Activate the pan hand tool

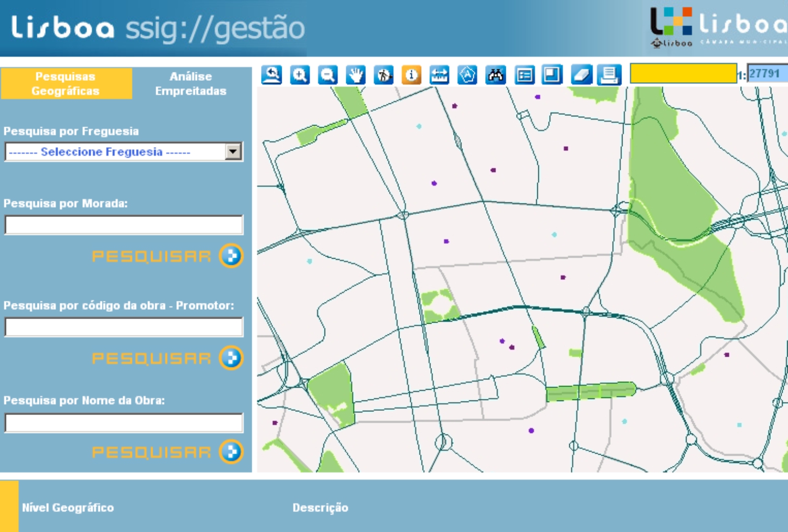[x=356, y=75]
